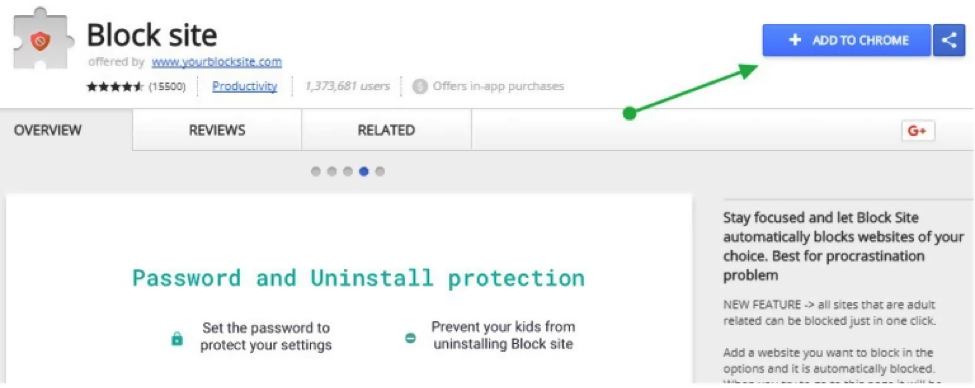Select the last carousel dot

(x=380, y=172)
